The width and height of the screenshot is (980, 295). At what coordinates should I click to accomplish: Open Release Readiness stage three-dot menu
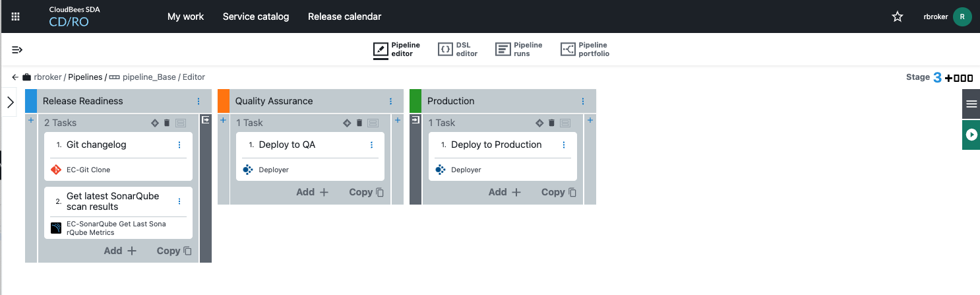click(x=199, y=101)
